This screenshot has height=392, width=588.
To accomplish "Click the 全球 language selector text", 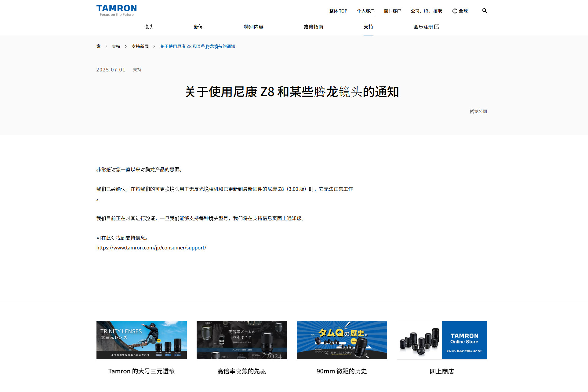I will coord(463,11).
